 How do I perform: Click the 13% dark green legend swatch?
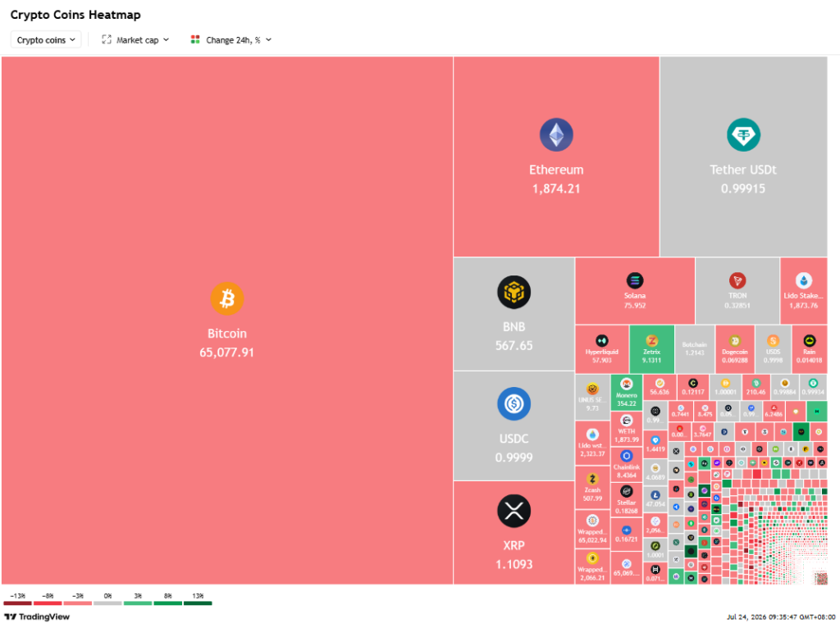pos(198,603)
